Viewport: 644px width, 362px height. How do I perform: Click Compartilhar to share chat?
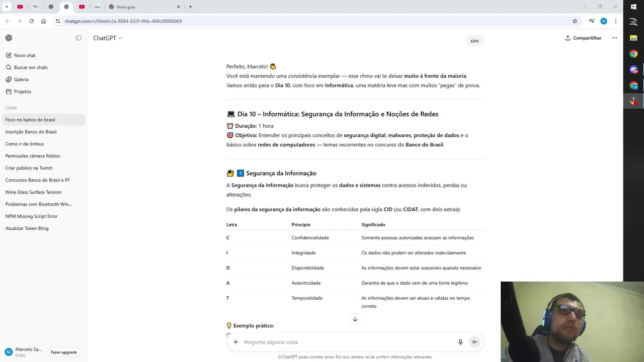point(583,38)
